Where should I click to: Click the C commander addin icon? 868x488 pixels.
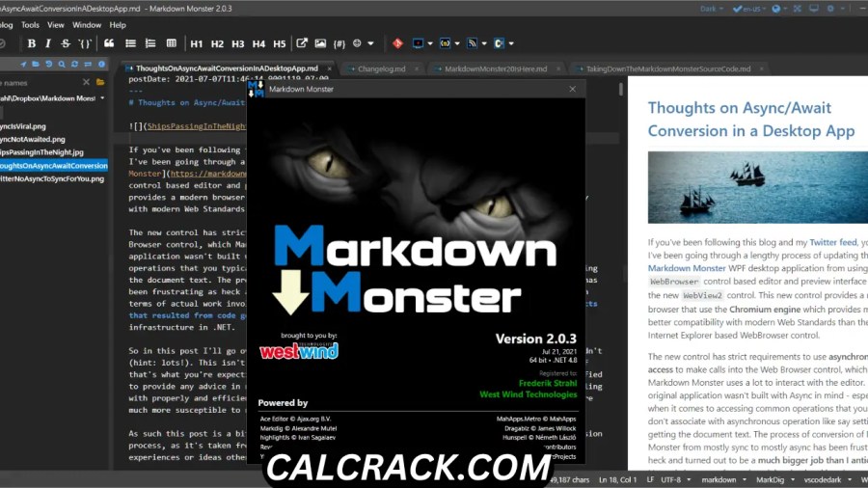499,43
